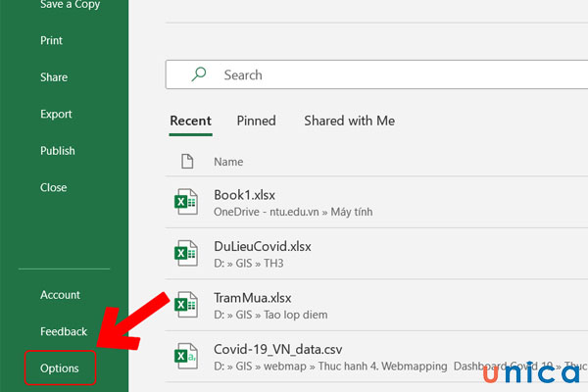The width and height of the screenshot is (588, 392).
Task: Select Export in the sidebar
Action: 56,115
